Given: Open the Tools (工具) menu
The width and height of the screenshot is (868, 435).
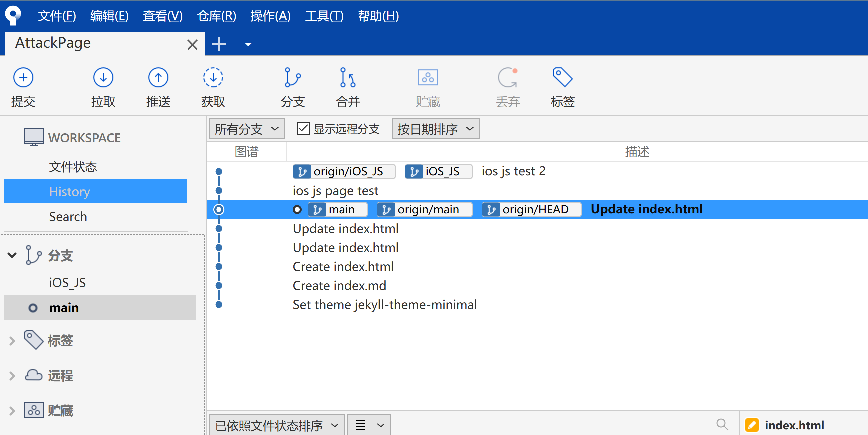Looking at the screenshot, I should click(324, 16).
